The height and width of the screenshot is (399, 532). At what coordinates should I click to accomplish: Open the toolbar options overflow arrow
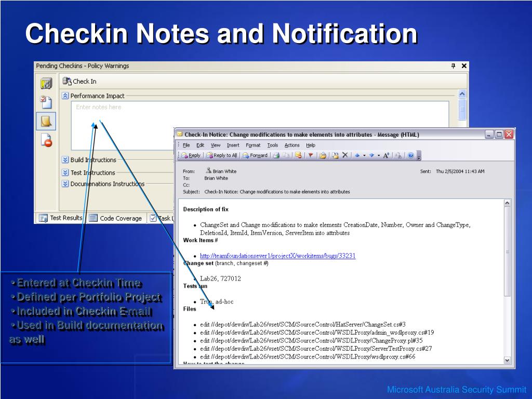(419, 156)
